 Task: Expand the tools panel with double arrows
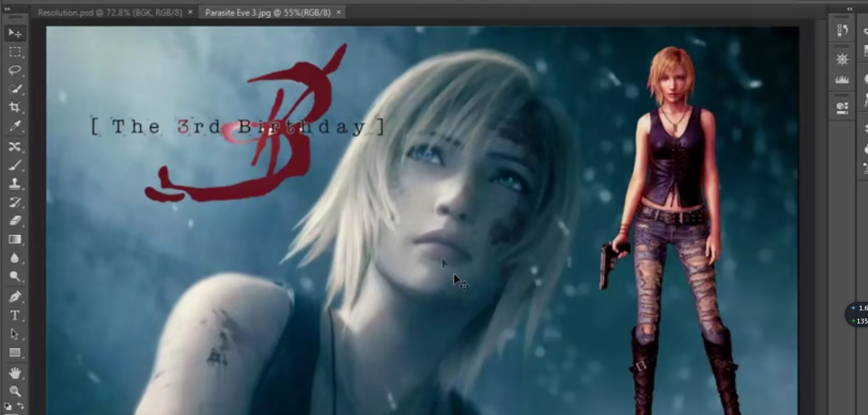[x=7, y=10]
